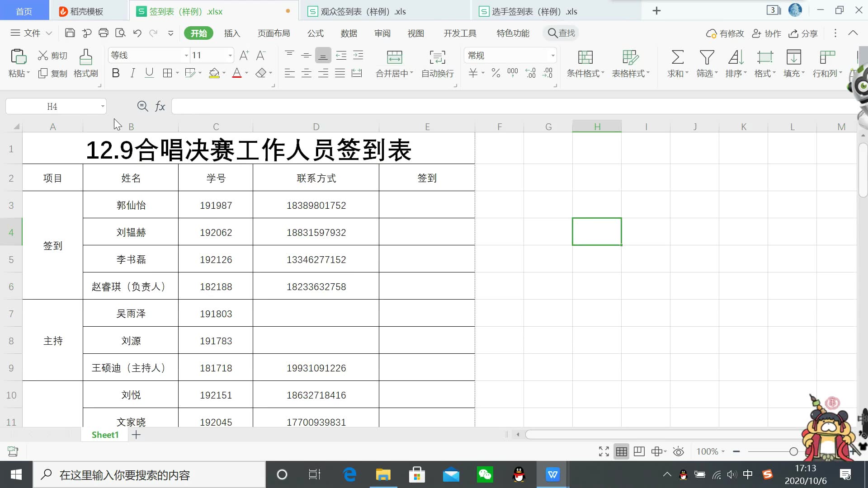
Task: Cut the selection with 剪切
Action: pyautogui.click(x=52, y=55)
